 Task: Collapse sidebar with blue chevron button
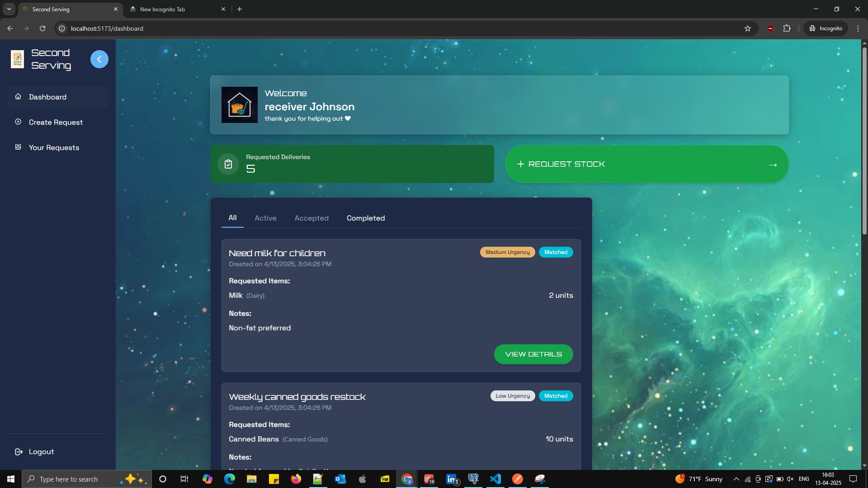pyautogui.click(x=99, y=59)
